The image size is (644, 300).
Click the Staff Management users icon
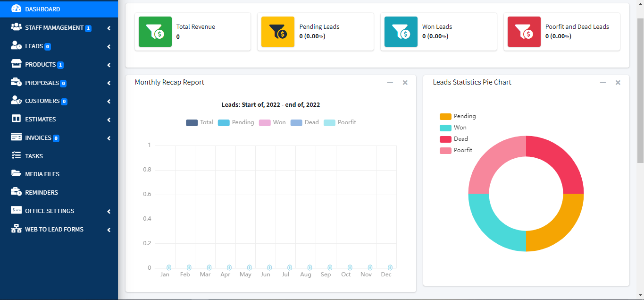click(x=16, y=27)
